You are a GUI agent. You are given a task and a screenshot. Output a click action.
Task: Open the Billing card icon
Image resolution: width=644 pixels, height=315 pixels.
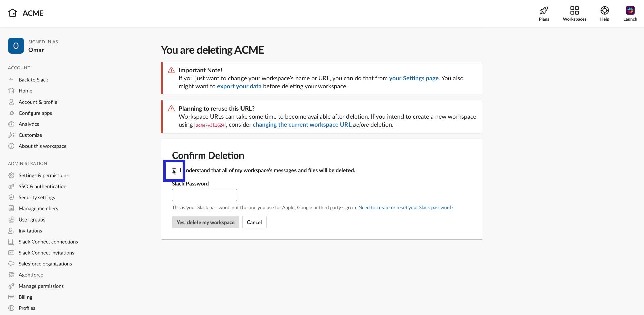(11, 297)
